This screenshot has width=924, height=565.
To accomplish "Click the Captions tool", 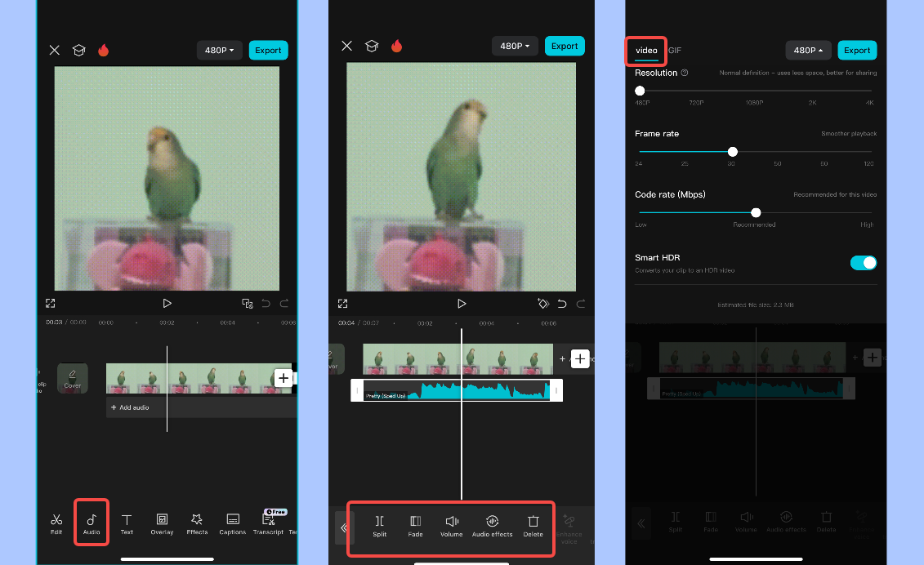I will (x=232, y=523).
